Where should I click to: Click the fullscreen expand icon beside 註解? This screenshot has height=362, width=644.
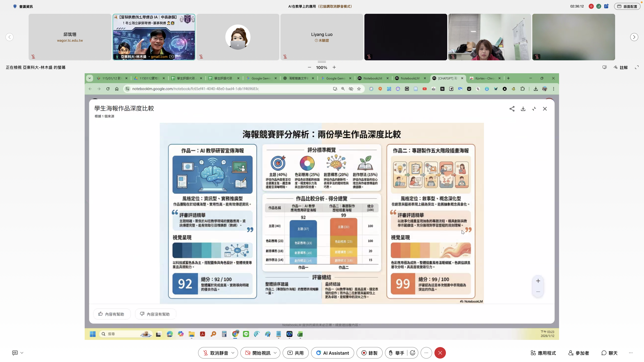pyautogui.click(x=637, y=68)
